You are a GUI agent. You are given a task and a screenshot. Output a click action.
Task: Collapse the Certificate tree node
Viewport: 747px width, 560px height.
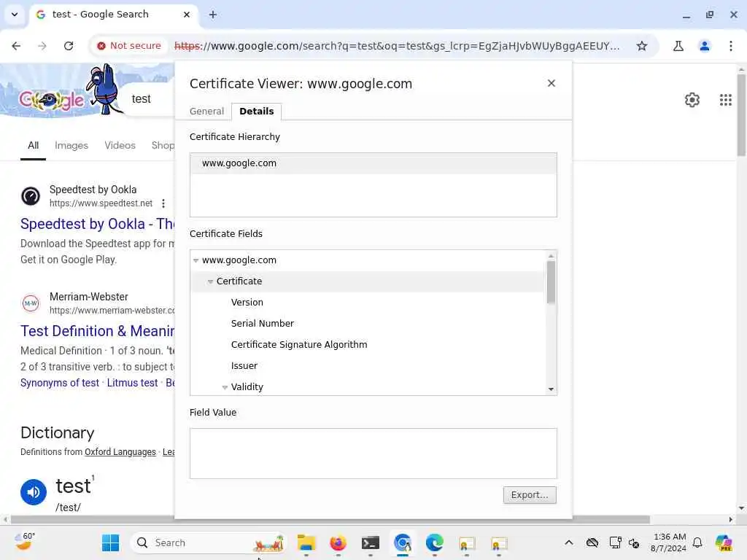pos(210,281)
